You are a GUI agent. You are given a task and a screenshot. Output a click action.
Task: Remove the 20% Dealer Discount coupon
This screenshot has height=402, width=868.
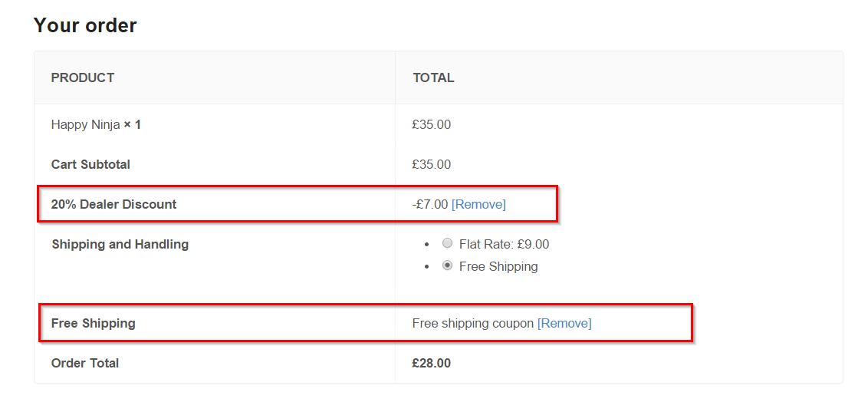click(478, 204)
